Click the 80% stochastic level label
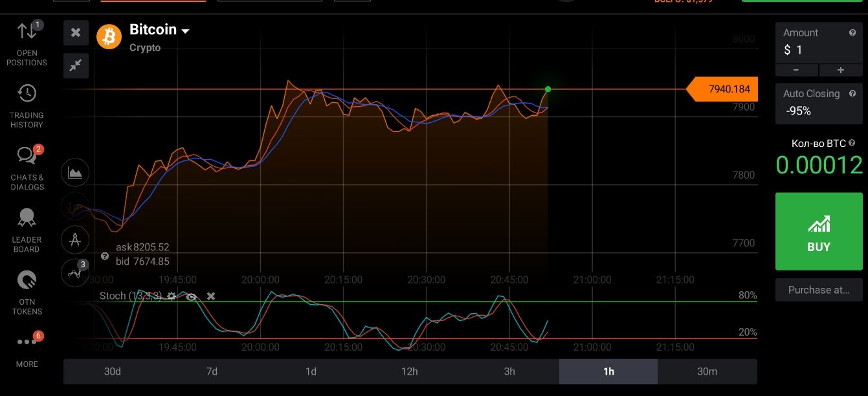The image size is (868, 396). (748, 295)
